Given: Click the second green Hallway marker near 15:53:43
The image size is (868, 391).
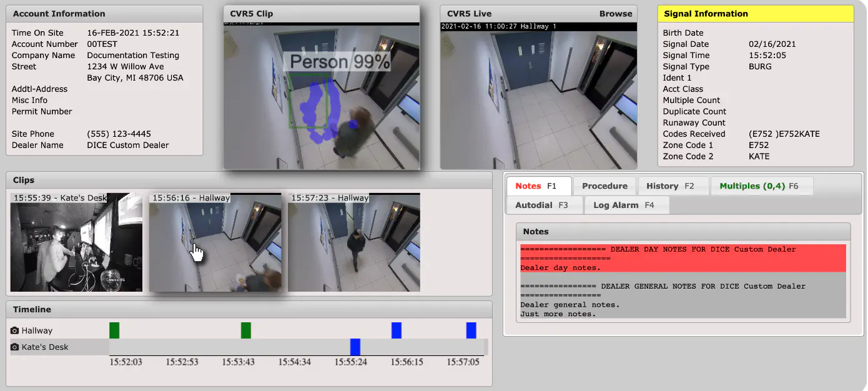Looking at the screenshot, I should click(x=246, y=330).
